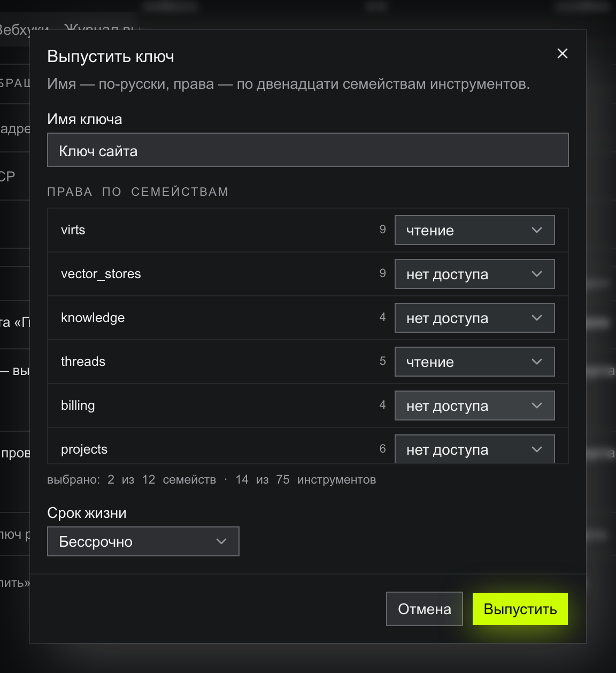Image resolution: width=616 pixels, height=673 pixels.
Task: Edit the «Имя ключа» text field
Action: click(x=308, y=150)
